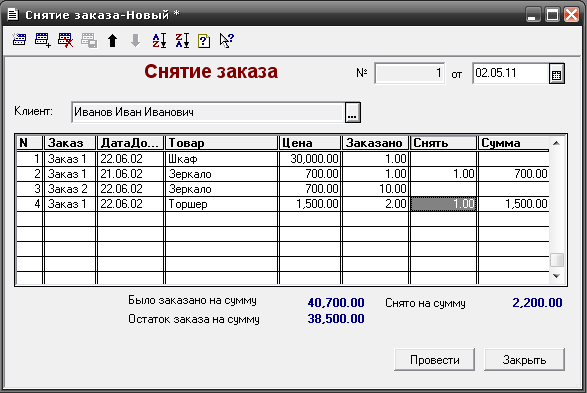Click the table scrollbar down arrow
This screenshot has height=393, width=587.
click(557, 276)
